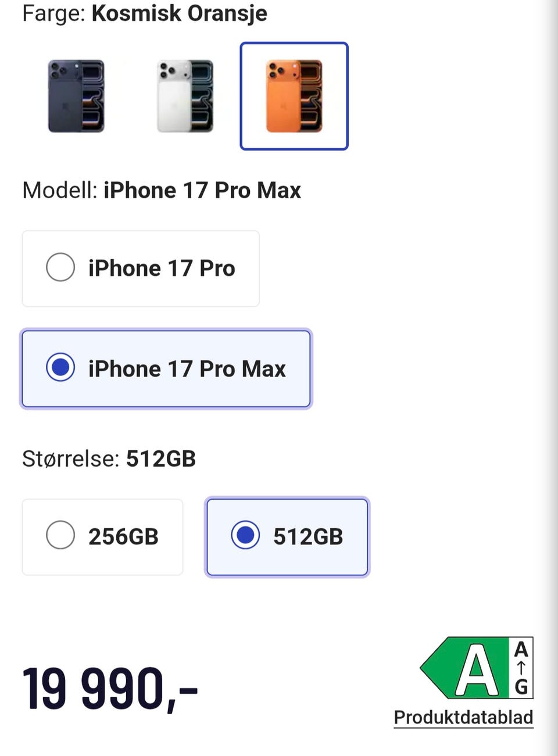Click the camera lenses on the orange iPhone image
The image size is (558, 756).
point(276,71)
